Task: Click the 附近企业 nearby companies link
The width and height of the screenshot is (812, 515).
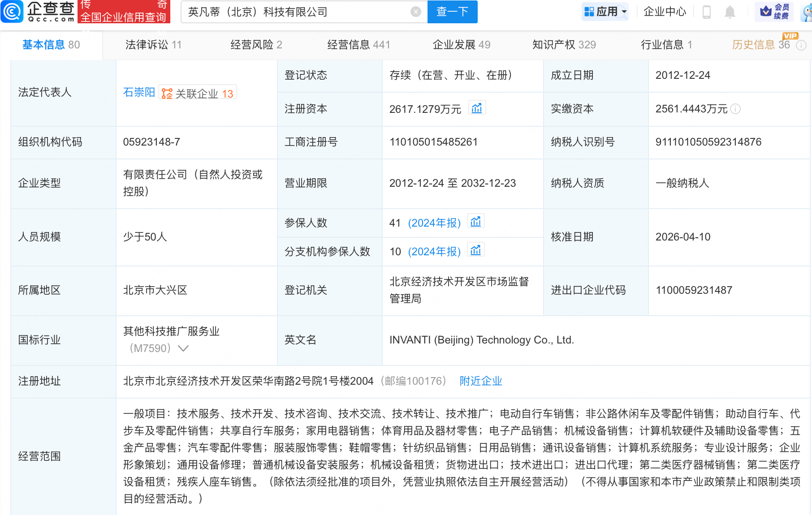Action: point(480,381)
